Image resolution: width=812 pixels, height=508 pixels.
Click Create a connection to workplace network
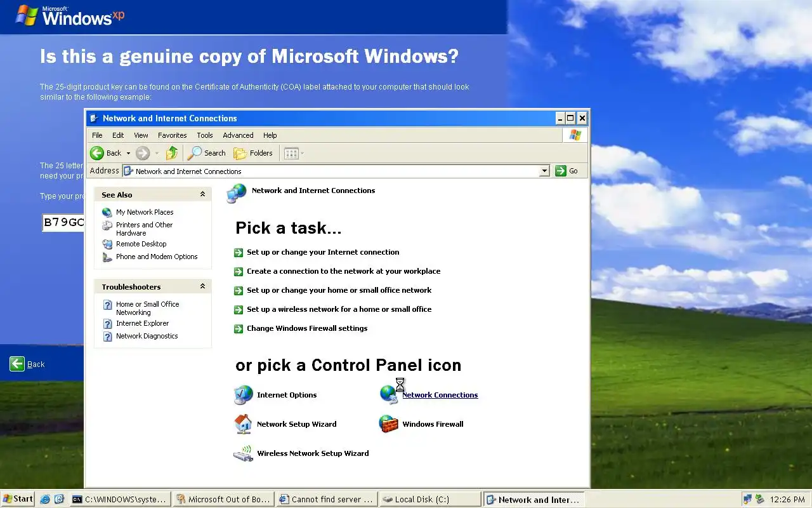click(x=343, y=271)
